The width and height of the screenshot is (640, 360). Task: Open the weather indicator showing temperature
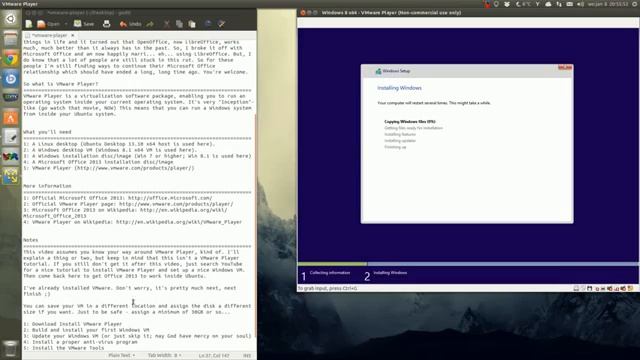tap(524, 4)
